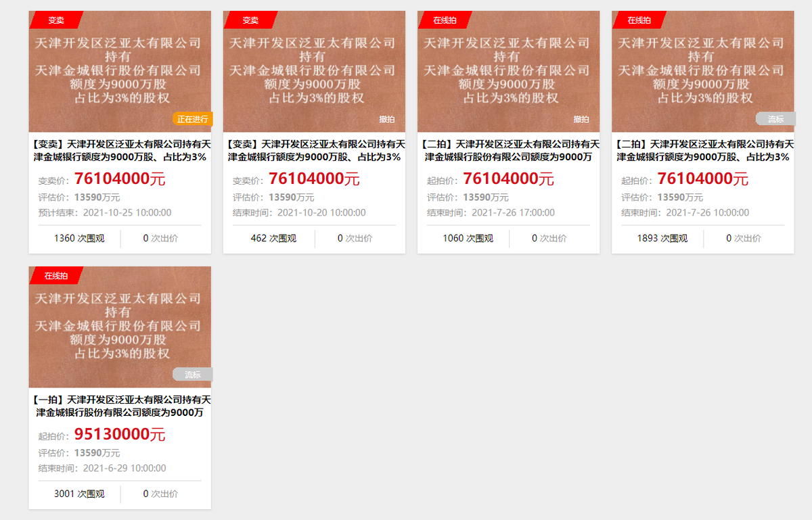Click the 起拍价 76104000元 in the 1893-view listing

pos(702,179)
